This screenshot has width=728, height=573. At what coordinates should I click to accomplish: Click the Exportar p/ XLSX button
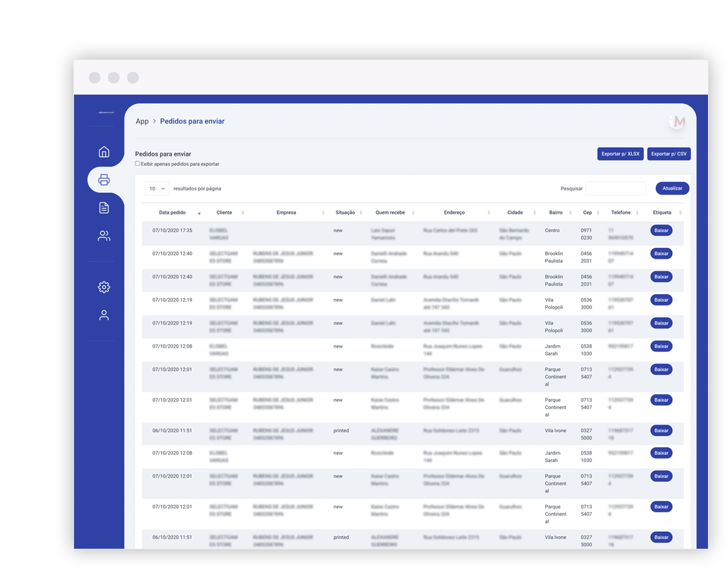(621, 154)
